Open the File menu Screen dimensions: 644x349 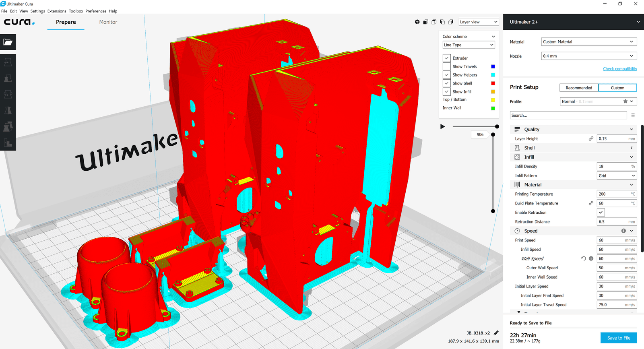pos(4,11)
